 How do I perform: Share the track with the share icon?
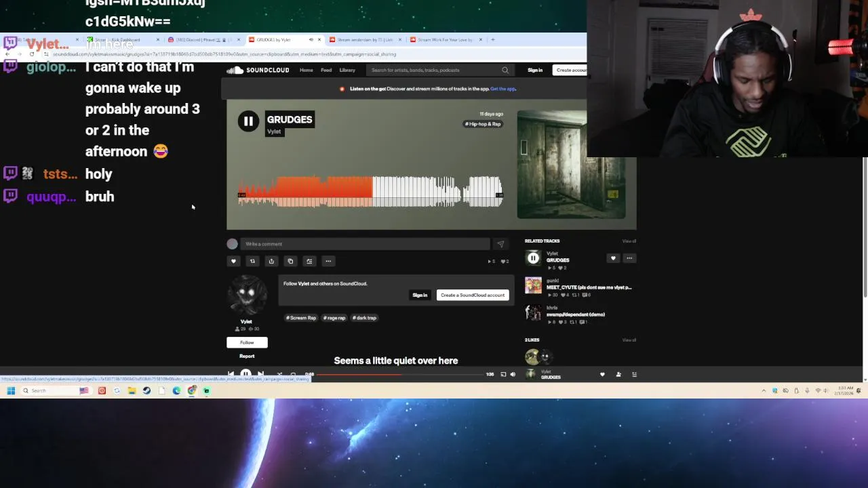[x=271, y=261]
